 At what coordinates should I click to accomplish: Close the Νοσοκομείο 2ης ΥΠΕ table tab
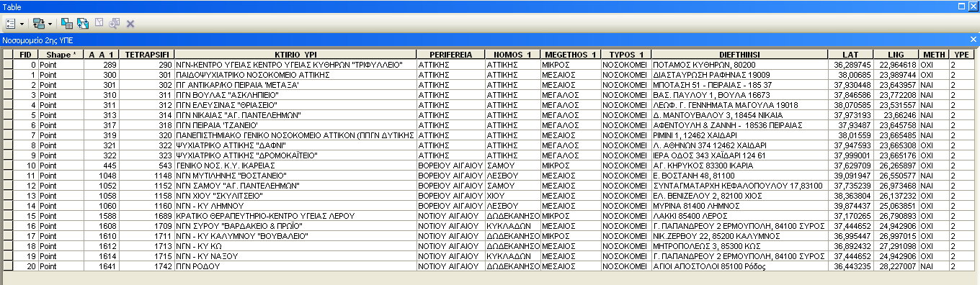tap(974, 40)
